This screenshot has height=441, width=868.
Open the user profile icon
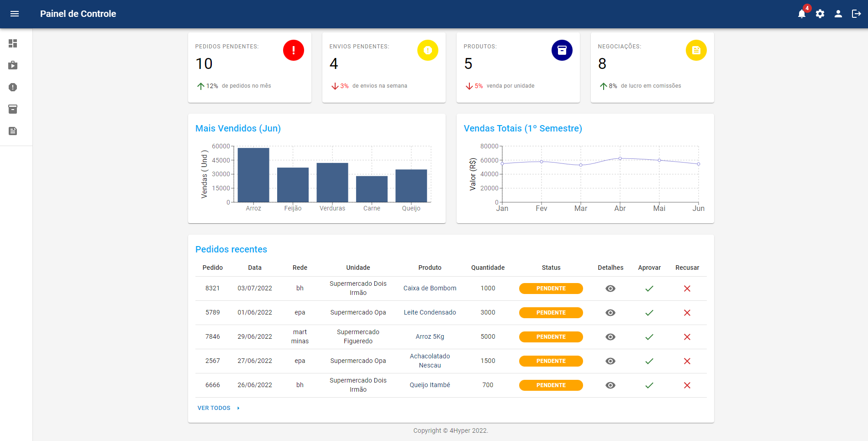click(838, 14)
